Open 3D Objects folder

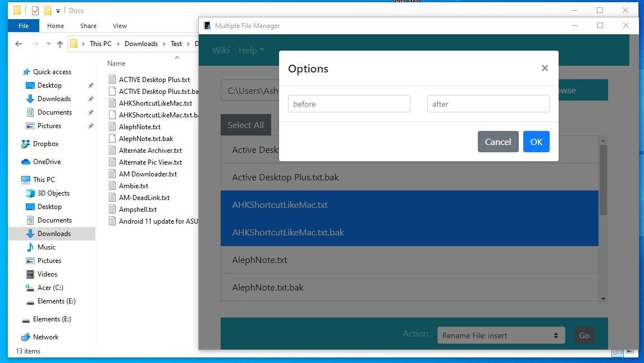[53, 193]
